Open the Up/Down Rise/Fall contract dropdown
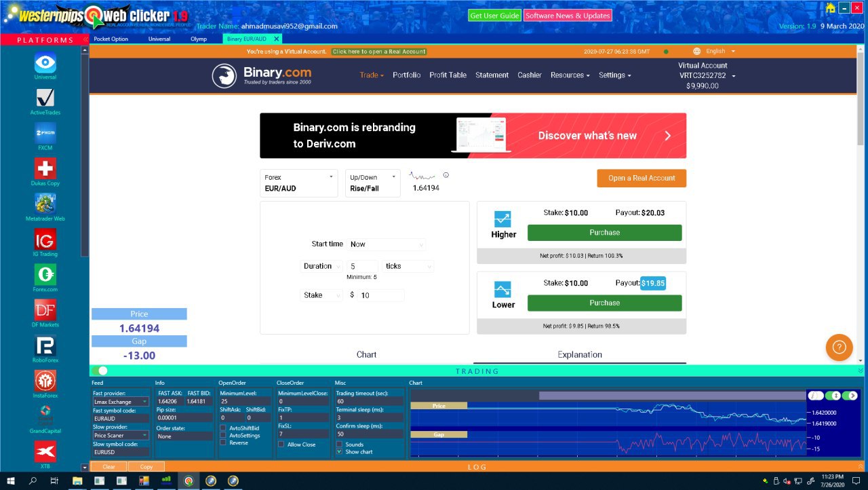This screenshot has height=490, width=868. click(x=373, y=183)
